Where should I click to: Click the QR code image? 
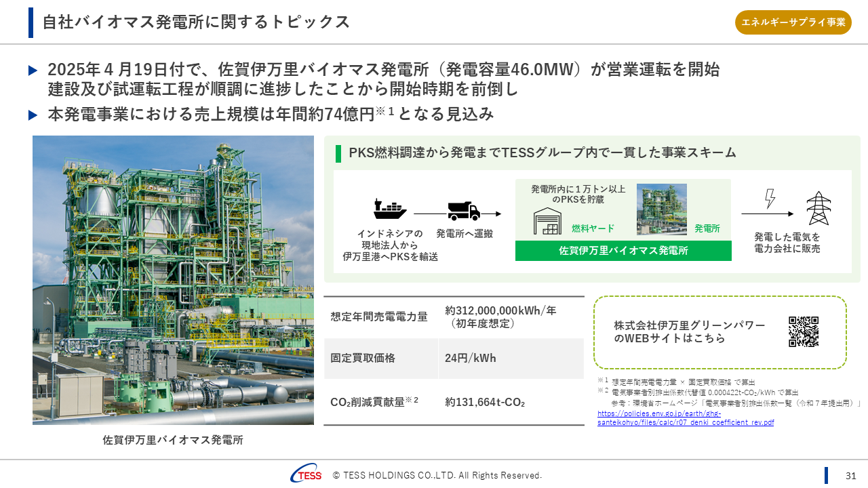(x=804, y=331)
